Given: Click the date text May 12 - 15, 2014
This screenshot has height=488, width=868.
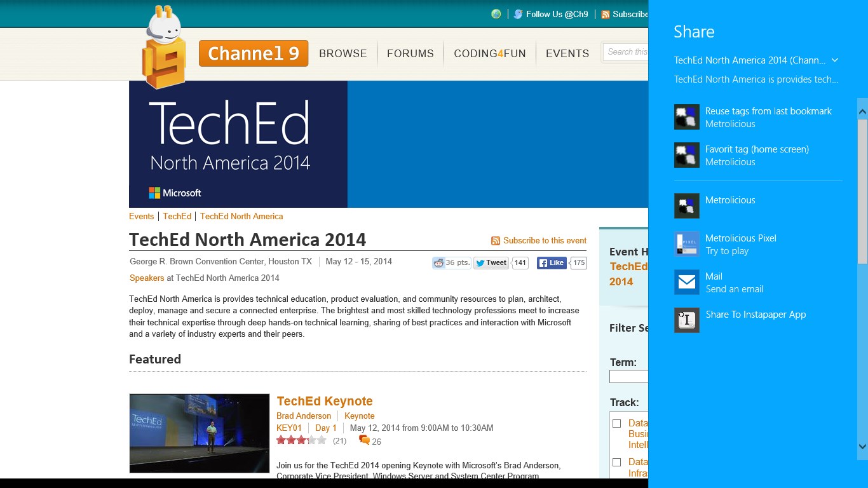Looking at the screenshot, I should click(359, 261).
